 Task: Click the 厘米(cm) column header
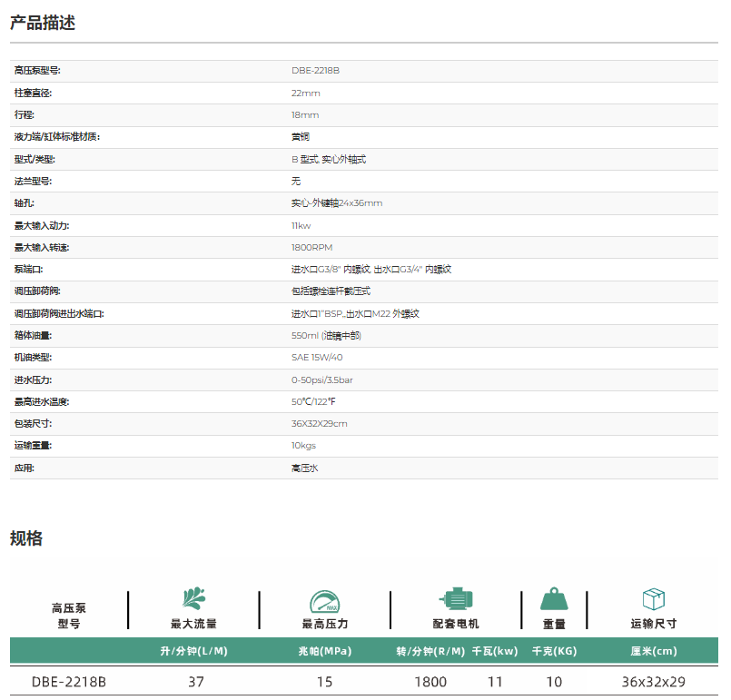(x=653, y=651)
